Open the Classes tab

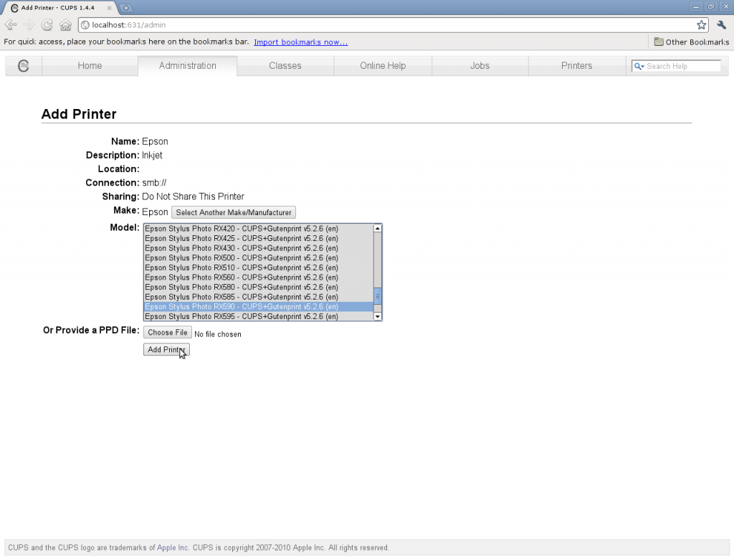tap(285, 66)
